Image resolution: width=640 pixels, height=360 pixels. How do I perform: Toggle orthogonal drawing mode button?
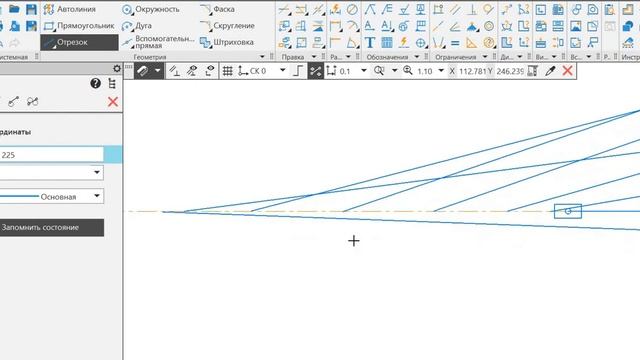pos(298,71)
